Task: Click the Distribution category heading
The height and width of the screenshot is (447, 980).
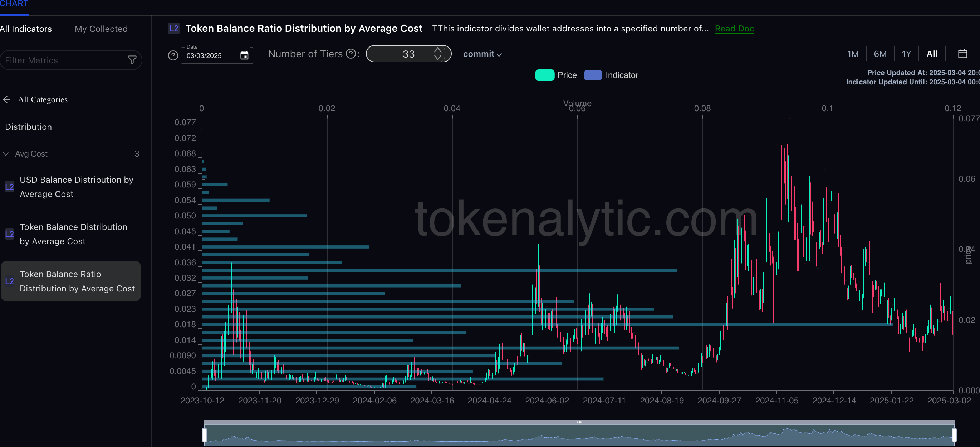Action: (x=29, y=127)
